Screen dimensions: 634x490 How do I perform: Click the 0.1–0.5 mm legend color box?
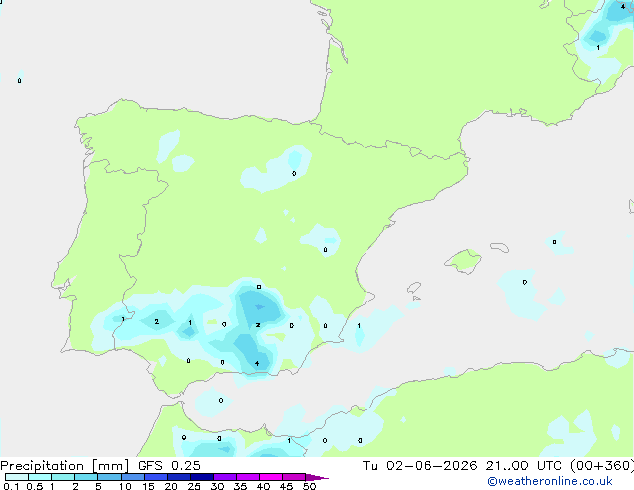click(17, 477)
